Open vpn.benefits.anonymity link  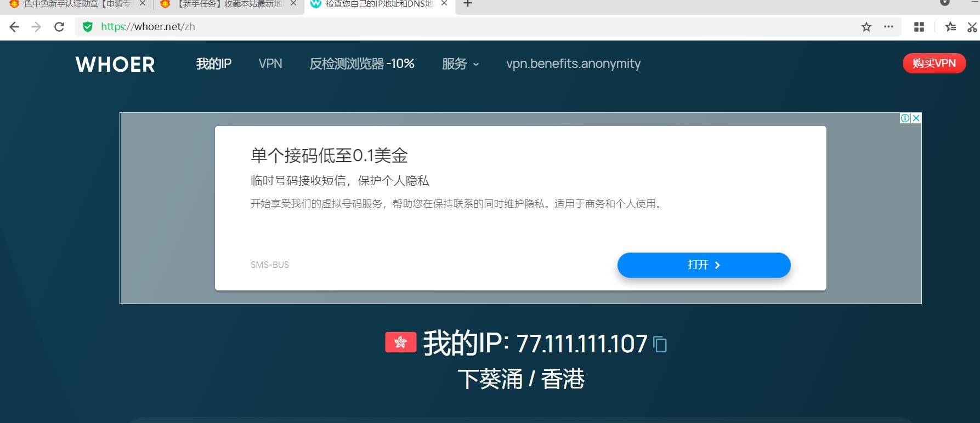(573, 64)
